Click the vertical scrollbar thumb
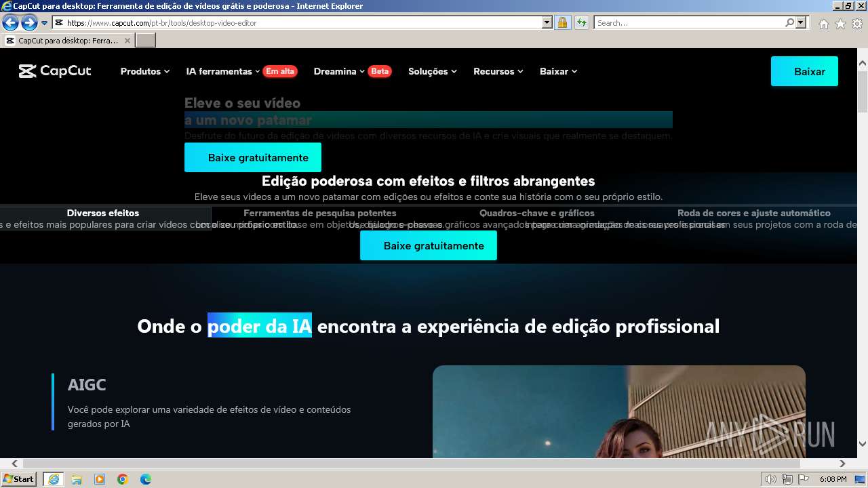This screenshot has height=488, width=868. [x=863, y=91]
